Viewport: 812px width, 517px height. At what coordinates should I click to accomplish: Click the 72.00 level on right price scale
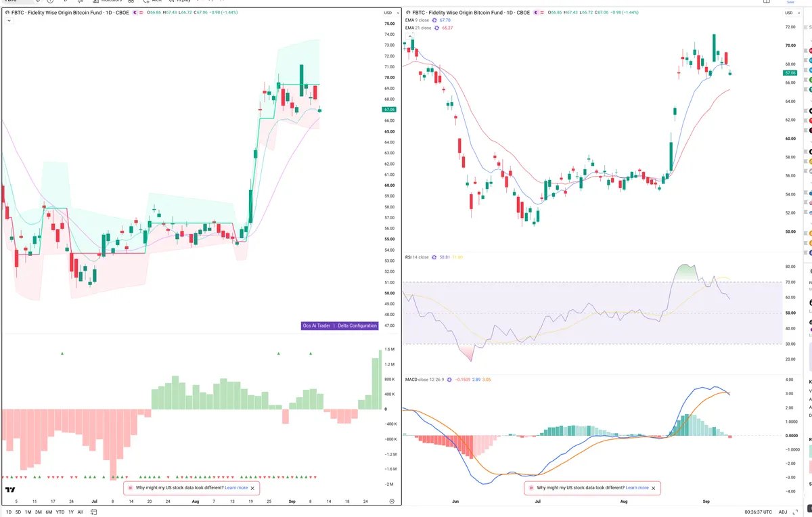point(790,27)
